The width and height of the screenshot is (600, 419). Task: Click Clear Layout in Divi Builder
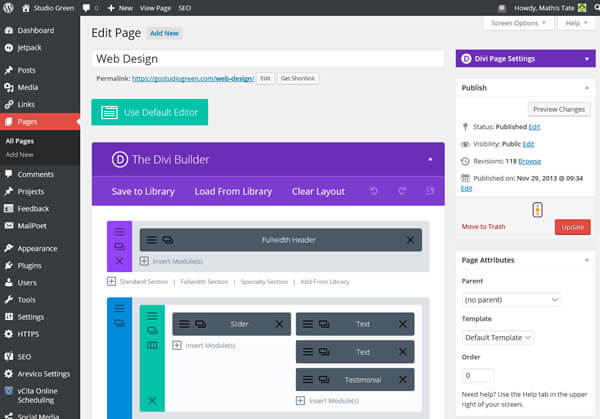tap(318, 191)
